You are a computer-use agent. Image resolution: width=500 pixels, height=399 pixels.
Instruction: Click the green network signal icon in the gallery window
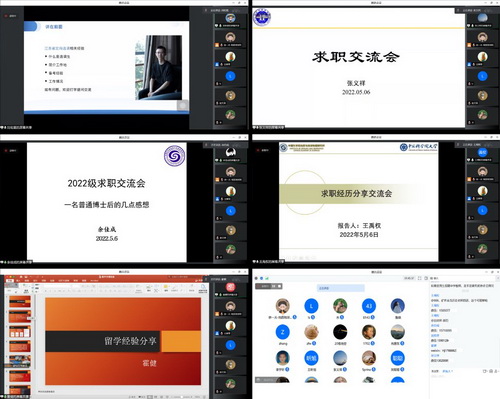tap(267, 278)
